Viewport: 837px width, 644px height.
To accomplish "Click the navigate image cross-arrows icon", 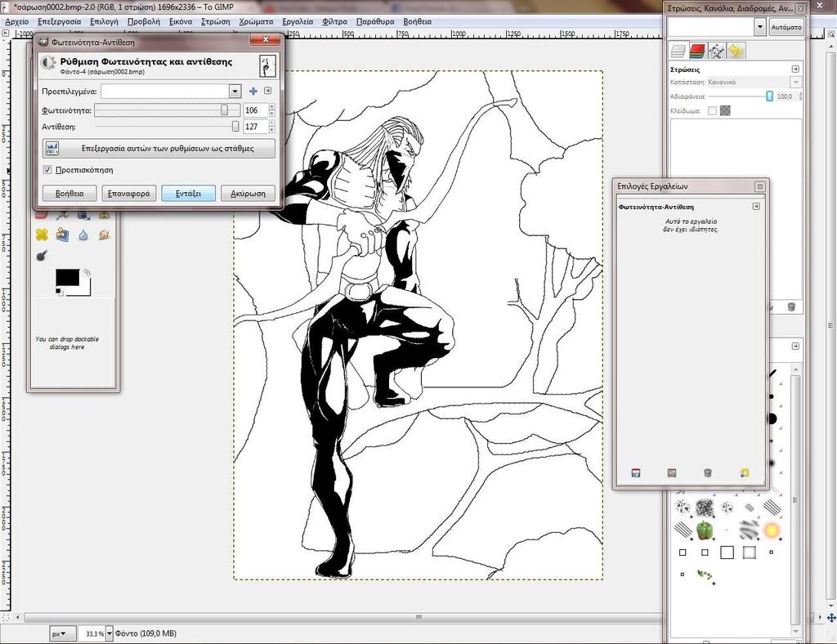I will point(831,618).
